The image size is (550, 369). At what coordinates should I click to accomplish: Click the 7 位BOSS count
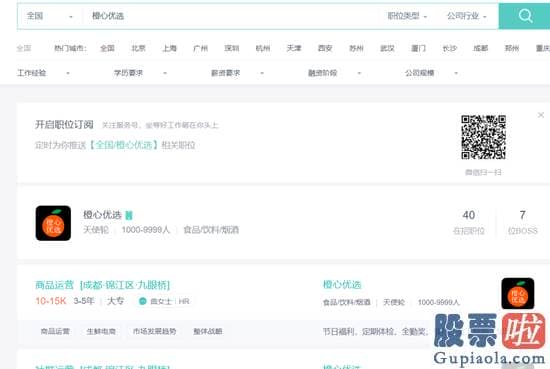[x=523, y=222]
